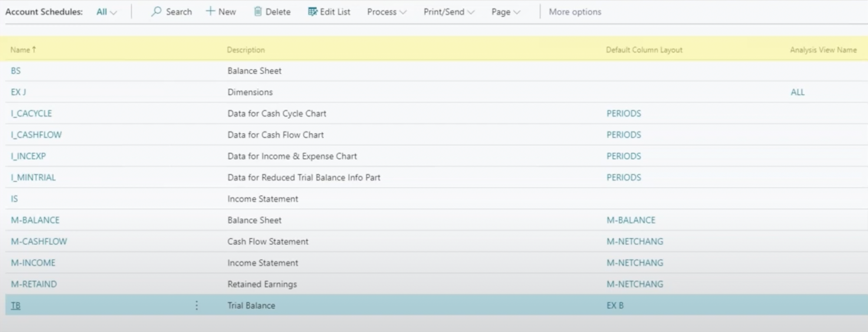The width and height of the screenshot is (868, 332).
Task: Expand the Print/Send menu
Action: click(x=449, y=12)
